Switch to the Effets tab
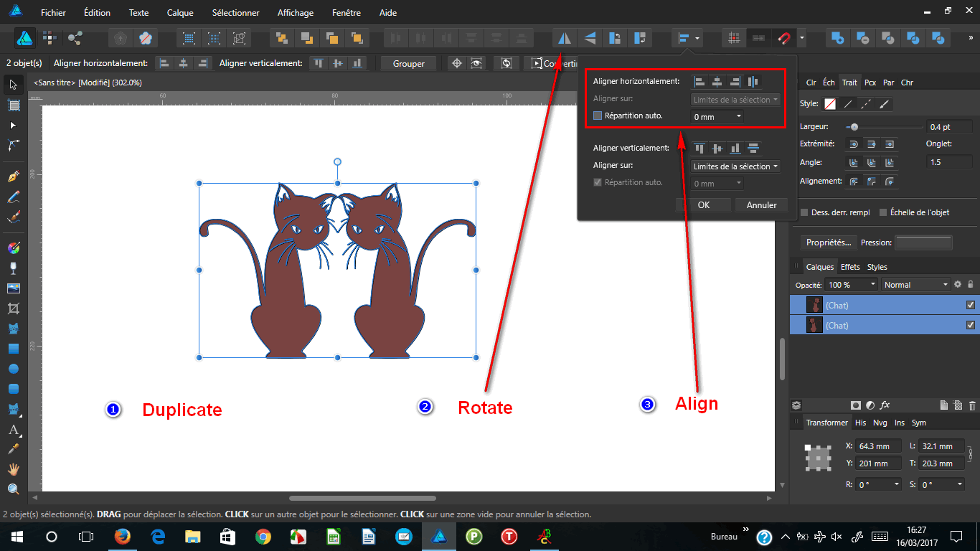Screen dimensions: 980x551 coord(850,266)
